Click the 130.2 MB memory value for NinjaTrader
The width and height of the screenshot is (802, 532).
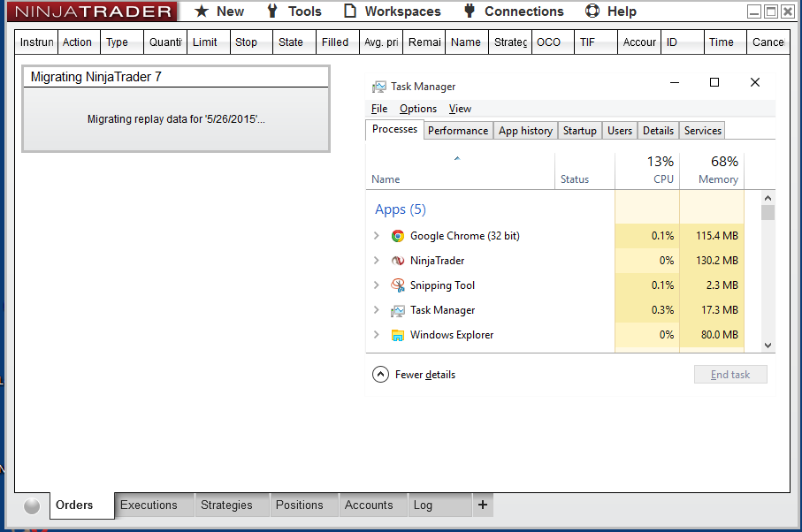[x=716, y=261]
